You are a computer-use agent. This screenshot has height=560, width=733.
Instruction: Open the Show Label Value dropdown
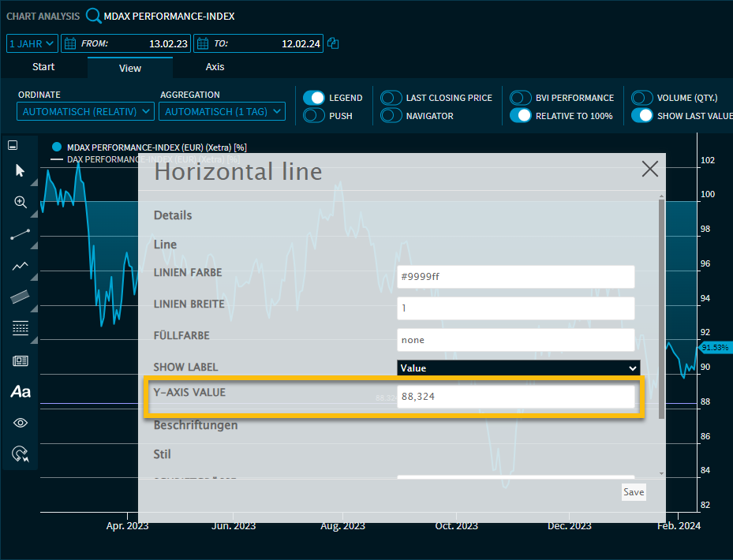click(x=518, y=368)
